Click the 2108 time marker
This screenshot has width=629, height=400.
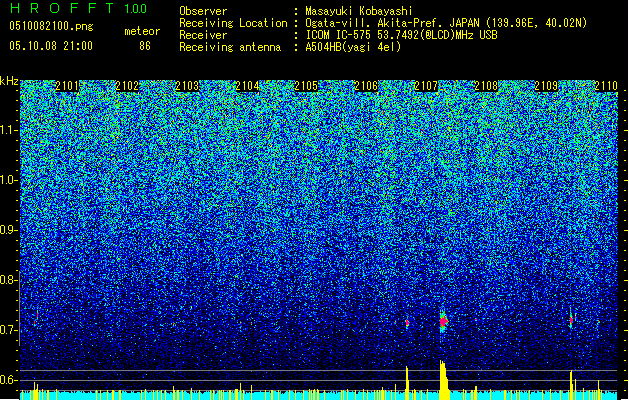[486, 86]
